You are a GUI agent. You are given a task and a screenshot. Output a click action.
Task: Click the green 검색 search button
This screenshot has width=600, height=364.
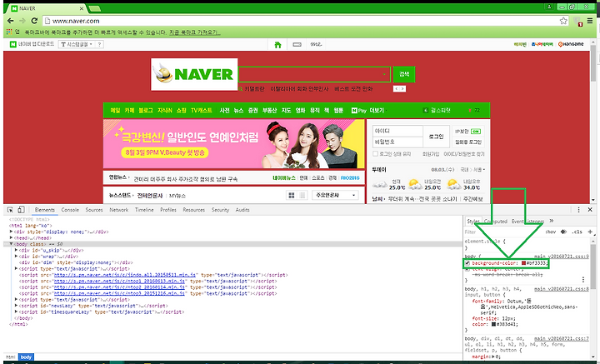(404, 74)
